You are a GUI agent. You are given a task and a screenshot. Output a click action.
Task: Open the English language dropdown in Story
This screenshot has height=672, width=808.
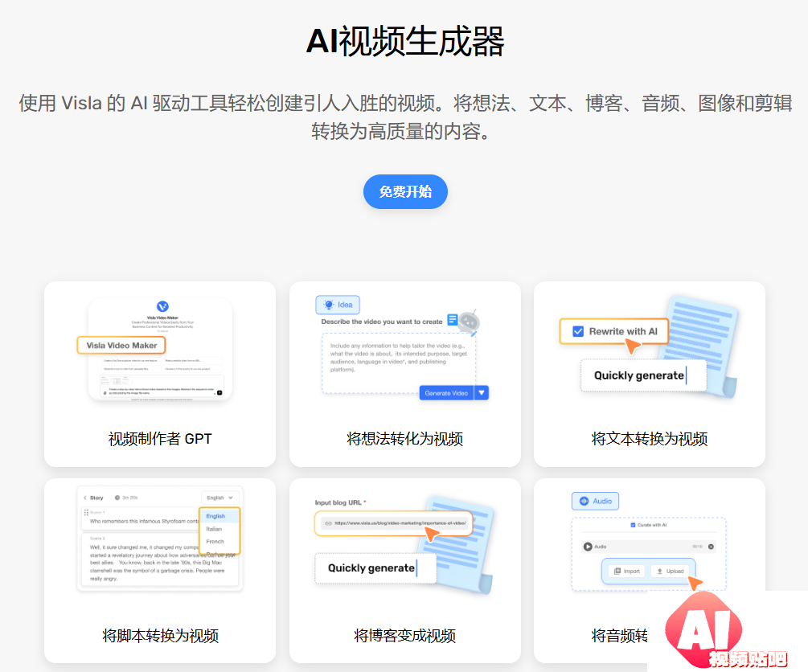[220, 498]
